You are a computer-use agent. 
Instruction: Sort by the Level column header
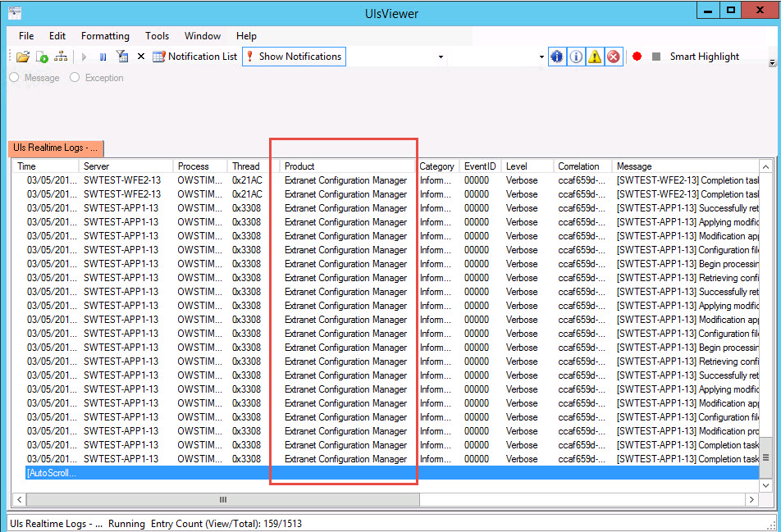[x=528, y=166]
